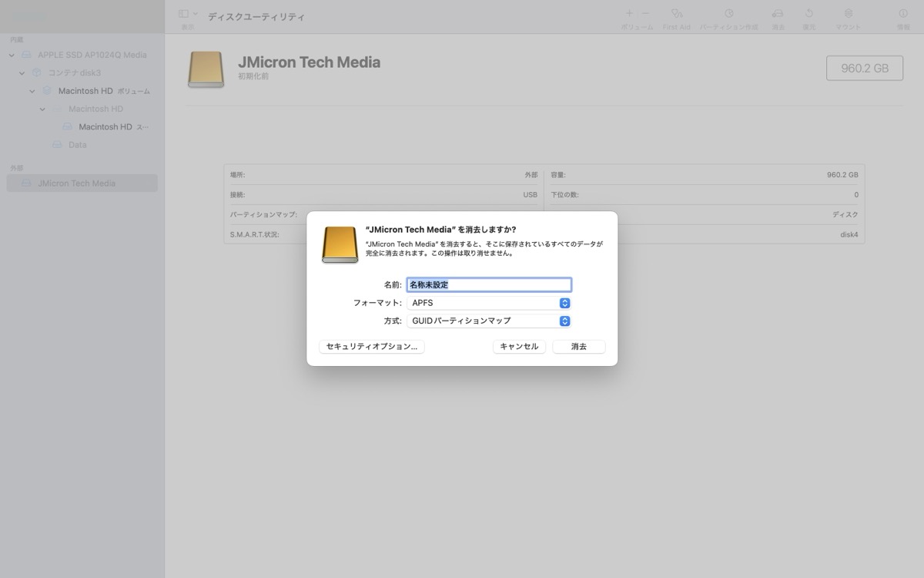Select the Macintosh HD snapshot entry
The width and height of the screenshot is (924, 578).
[x=114, y=126]
